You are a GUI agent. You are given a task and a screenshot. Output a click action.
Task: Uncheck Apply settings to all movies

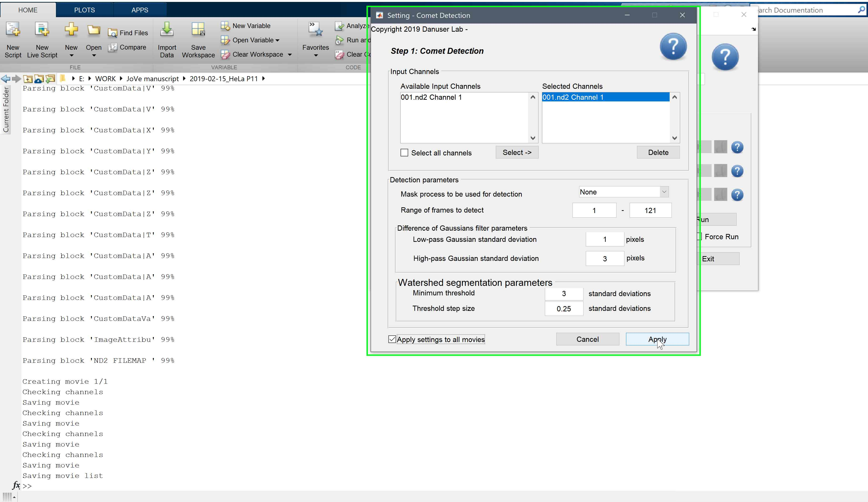pyautogui.click(x=392, y=339)
